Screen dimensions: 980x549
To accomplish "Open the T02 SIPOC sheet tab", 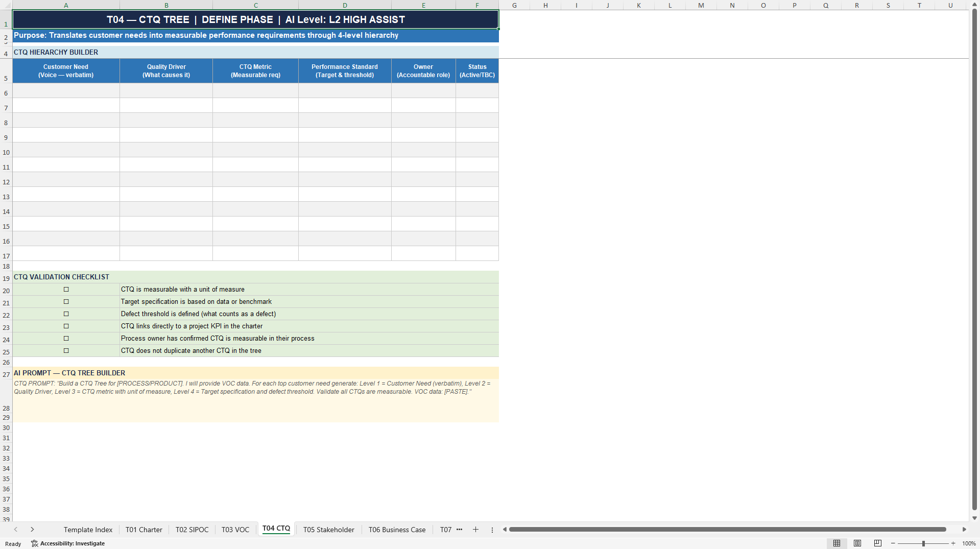I will pos(192,530).
